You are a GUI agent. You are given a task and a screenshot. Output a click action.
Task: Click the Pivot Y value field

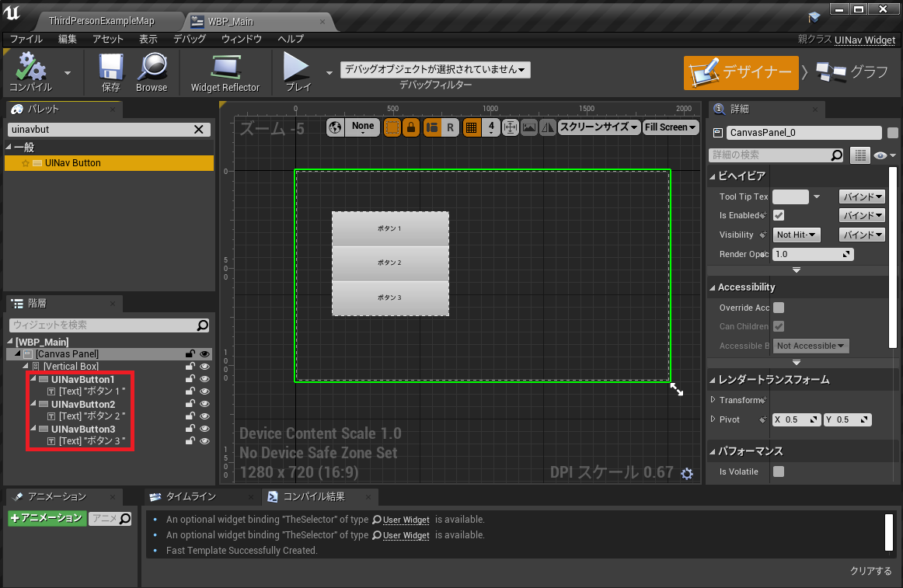847,419
